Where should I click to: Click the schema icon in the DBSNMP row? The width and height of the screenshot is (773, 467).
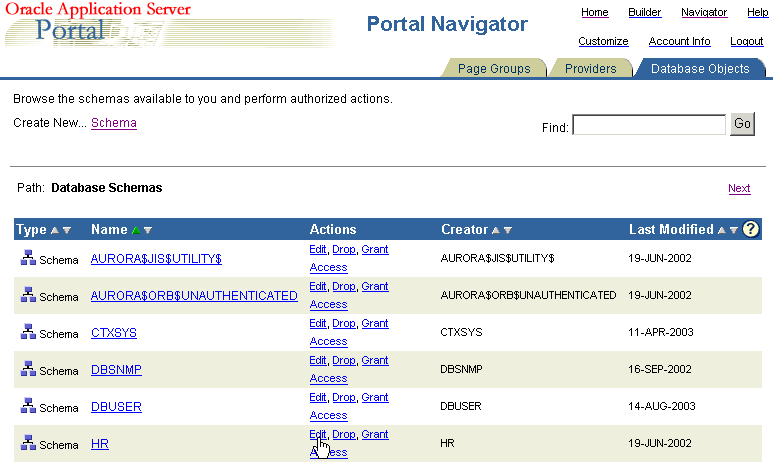[28, 368]
